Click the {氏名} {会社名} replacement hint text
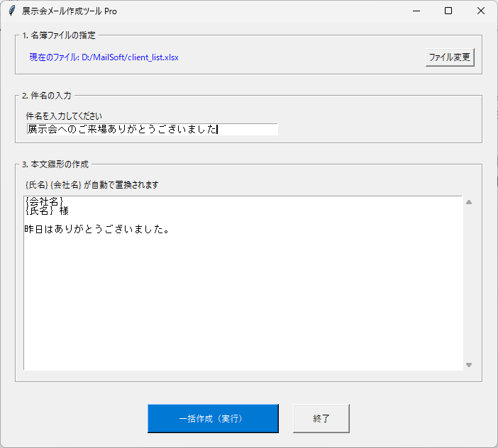This screenshot has height=448, width=498. (92, 185)
